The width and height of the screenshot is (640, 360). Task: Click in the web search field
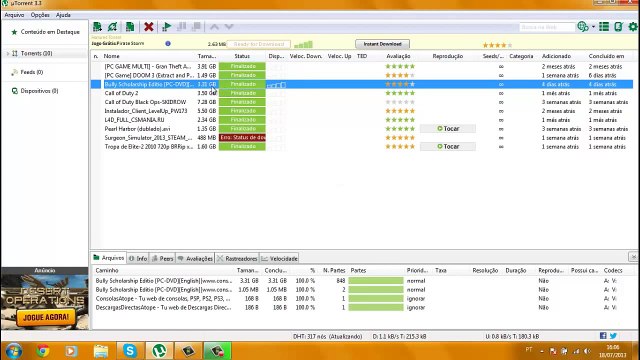tap(547, 27)
